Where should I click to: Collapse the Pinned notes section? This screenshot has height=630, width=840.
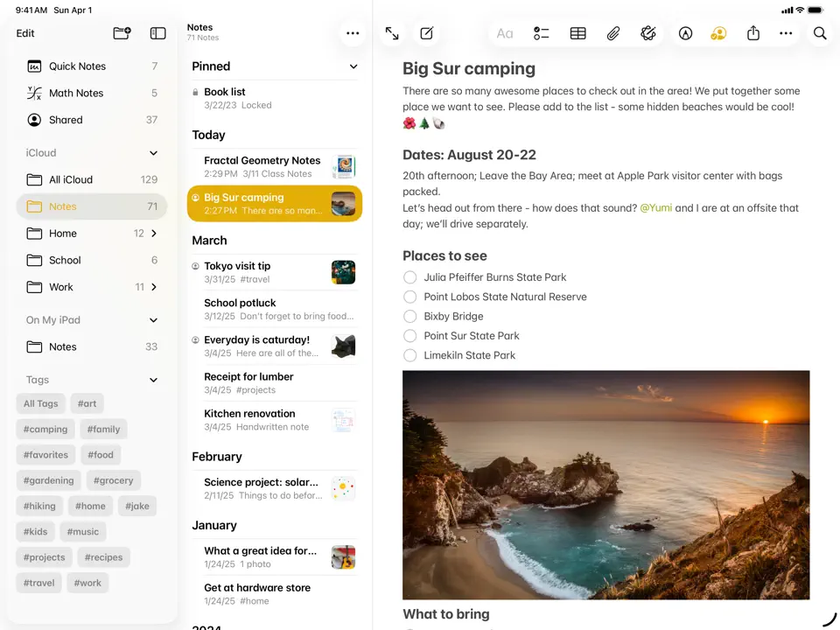tap(353, 66)
